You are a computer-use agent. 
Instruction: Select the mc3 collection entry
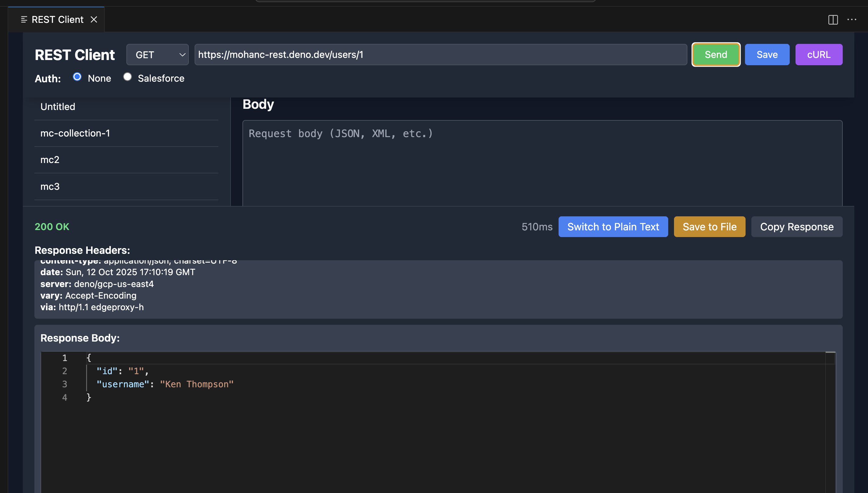pyautogui.click(x=50, y=186)
